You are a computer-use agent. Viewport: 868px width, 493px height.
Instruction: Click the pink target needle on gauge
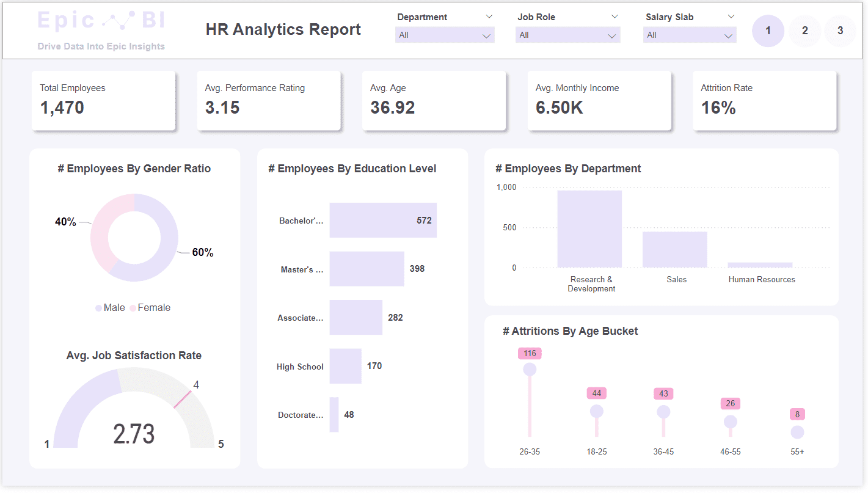click(183, 400)
